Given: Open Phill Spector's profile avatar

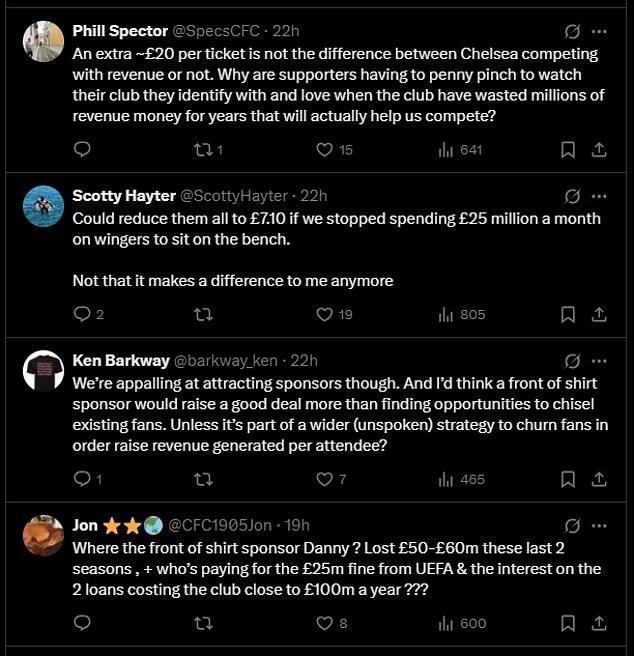Looking at the screenshot, I should point(43,41).
